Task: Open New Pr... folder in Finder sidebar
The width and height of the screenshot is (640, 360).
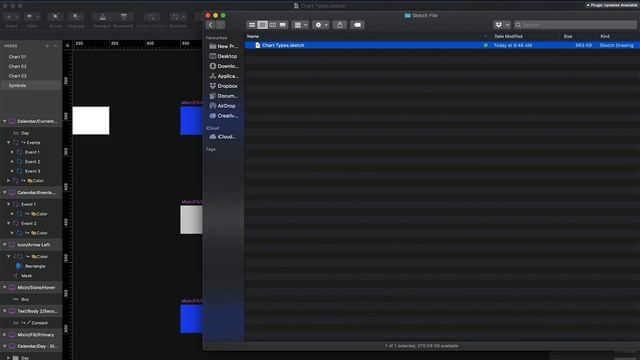Action: click(223, 46)
